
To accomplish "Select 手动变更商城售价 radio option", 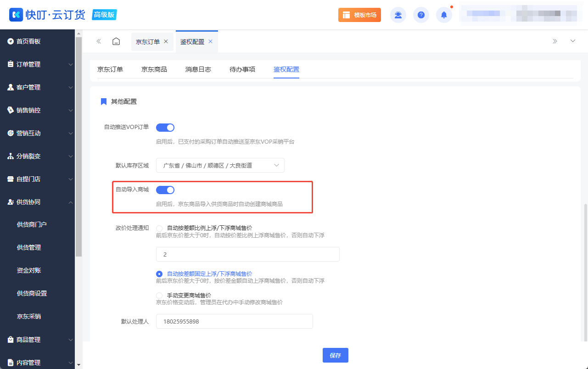I will click(159, 295).
